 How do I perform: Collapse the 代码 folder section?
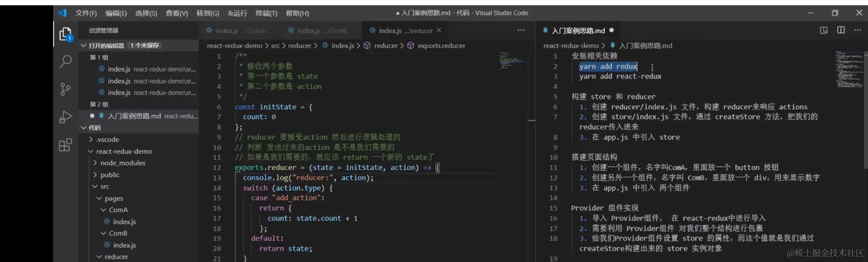(84, 128)
